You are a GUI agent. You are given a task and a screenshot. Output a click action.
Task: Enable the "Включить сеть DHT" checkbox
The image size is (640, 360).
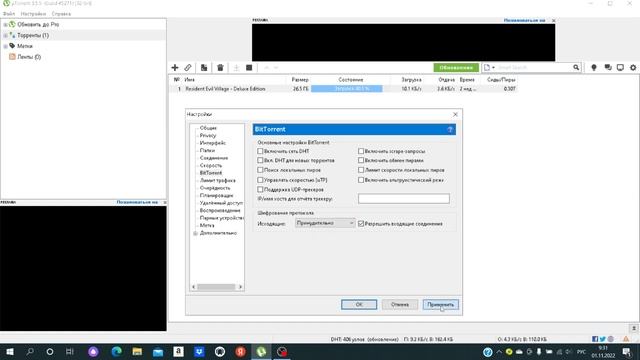pos(260,151)
